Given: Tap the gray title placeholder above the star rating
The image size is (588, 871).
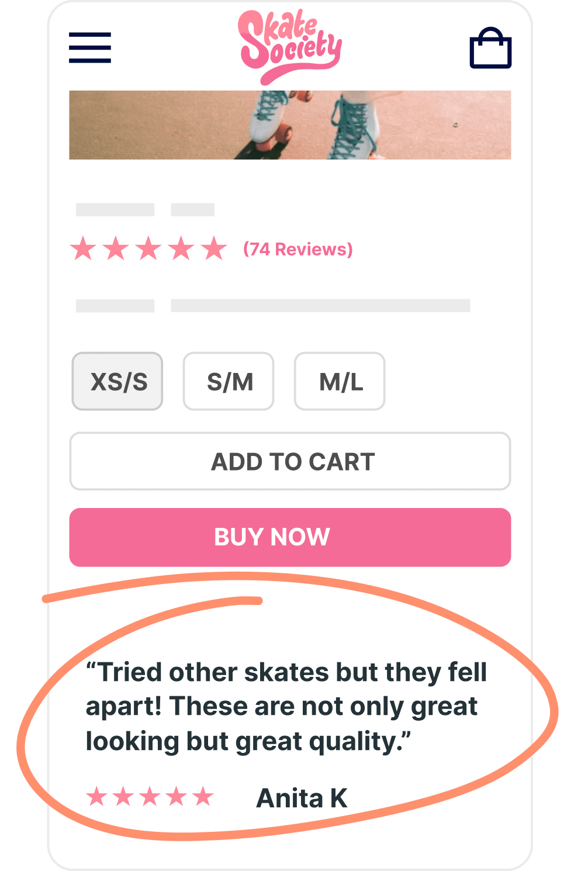Looking at the screenshot, I should (x=115, y=210).
